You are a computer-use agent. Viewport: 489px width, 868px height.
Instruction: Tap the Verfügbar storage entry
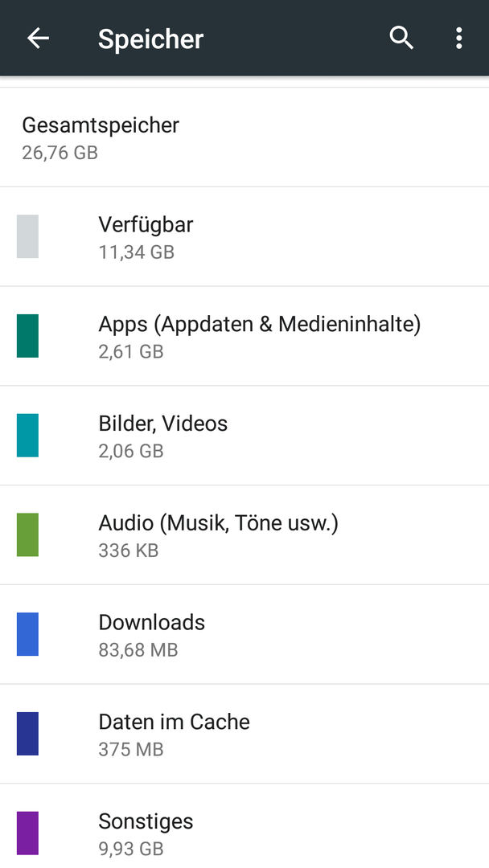pos(244,236)
